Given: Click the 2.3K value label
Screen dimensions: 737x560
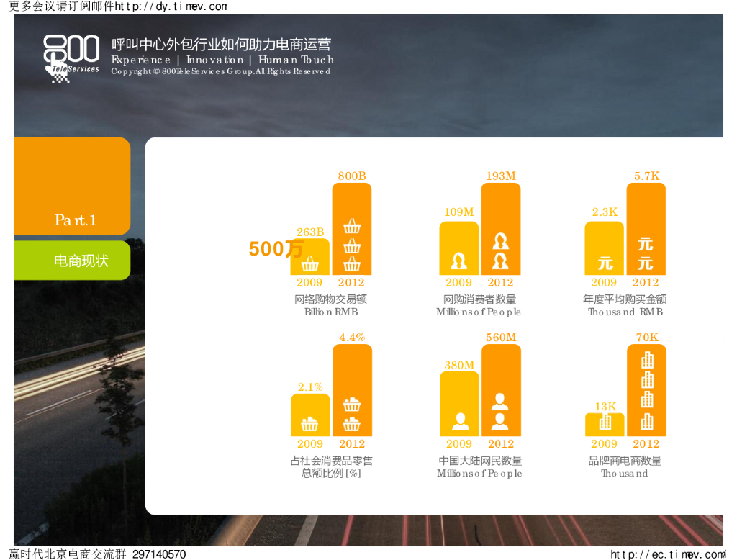Looking at the screenshot, I should [x=605, y=212].
